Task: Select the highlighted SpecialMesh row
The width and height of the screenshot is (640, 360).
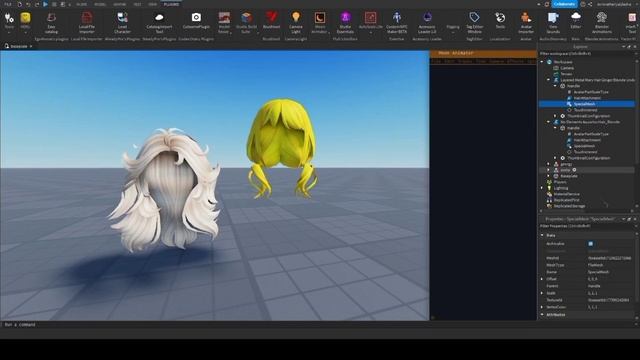Action: coord(587,104)
